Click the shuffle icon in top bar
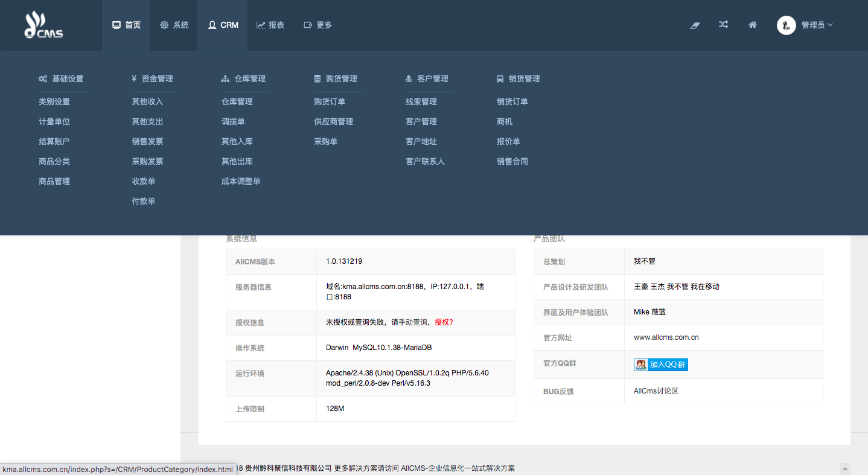 point(723,25)
